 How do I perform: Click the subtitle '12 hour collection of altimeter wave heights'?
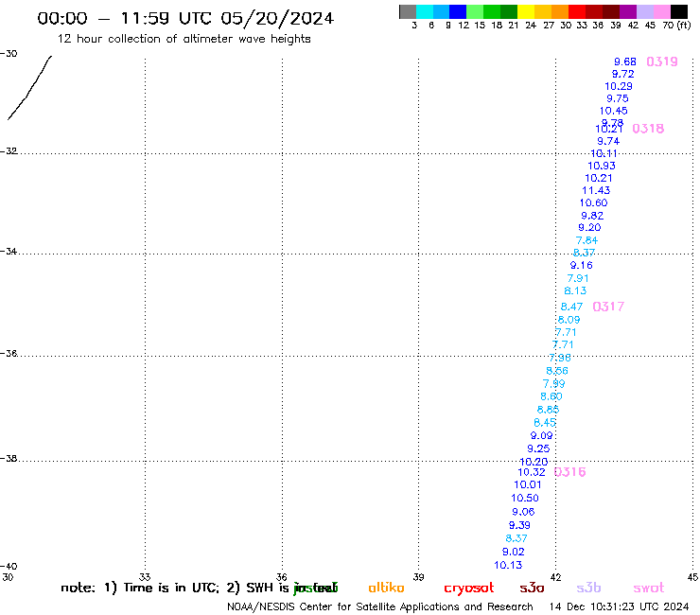tap(184, 39)
